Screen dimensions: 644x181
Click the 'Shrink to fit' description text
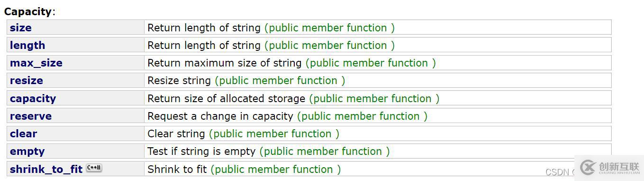point(177,169)
